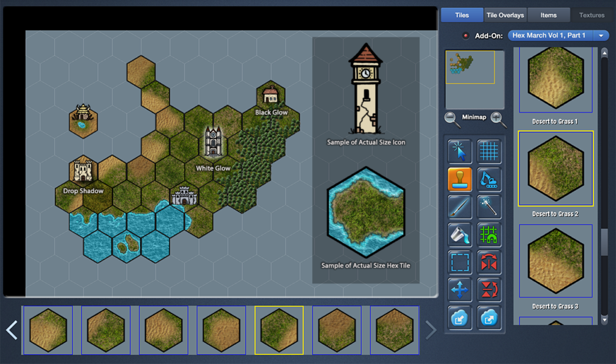Select the move map tool
Image resolution: width=616 pixels, height=364 pixels.
click(460, 289)
